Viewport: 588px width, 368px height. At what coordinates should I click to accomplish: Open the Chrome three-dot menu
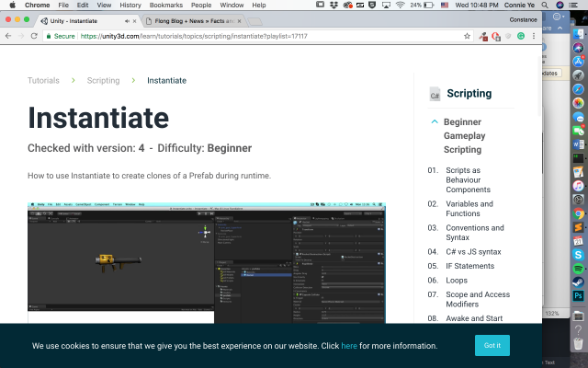pyautogui.click(x=534, y=36)
